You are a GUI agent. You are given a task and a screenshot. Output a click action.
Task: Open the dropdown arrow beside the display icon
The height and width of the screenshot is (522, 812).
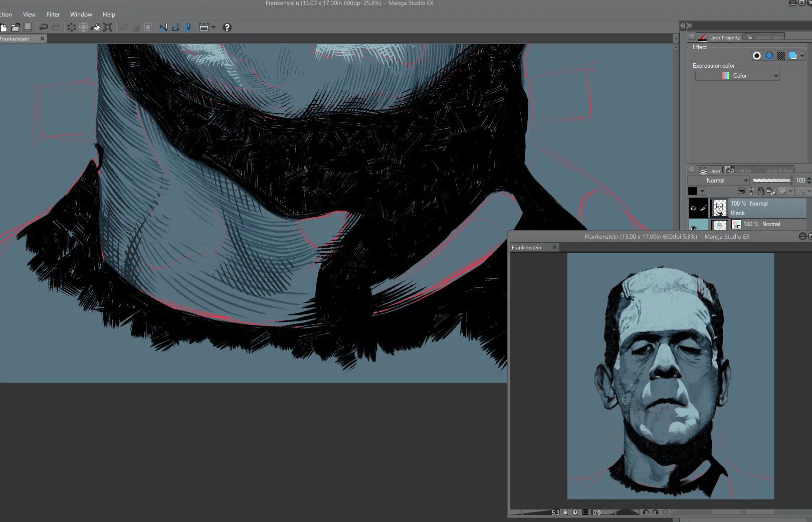pos(213,27)
